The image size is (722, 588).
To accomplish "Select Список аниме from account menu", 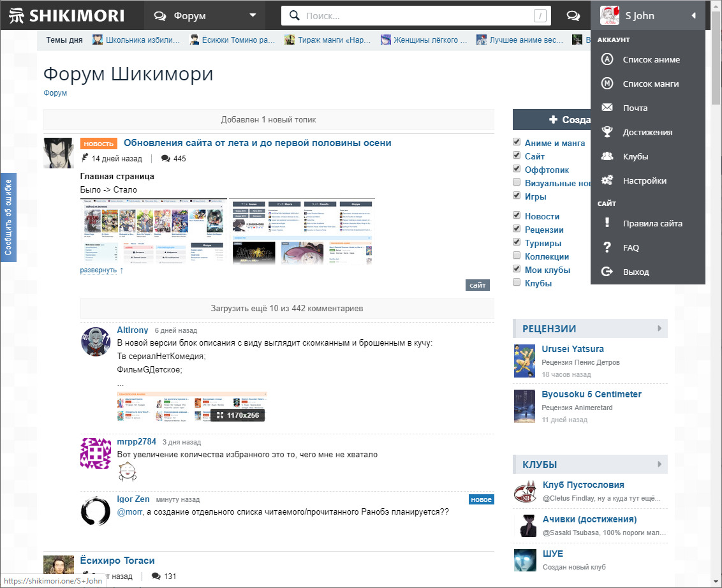I will pyautogui.click(x=651, y=59).
